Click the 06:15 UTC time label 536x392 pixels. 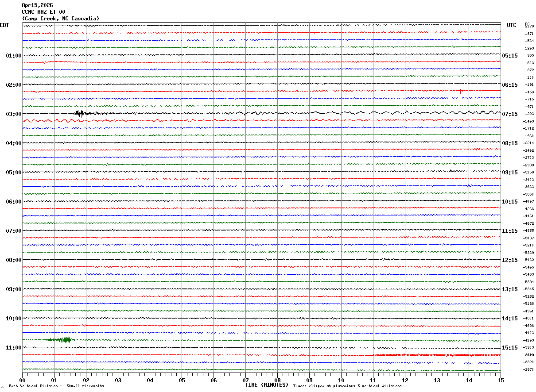510,85
